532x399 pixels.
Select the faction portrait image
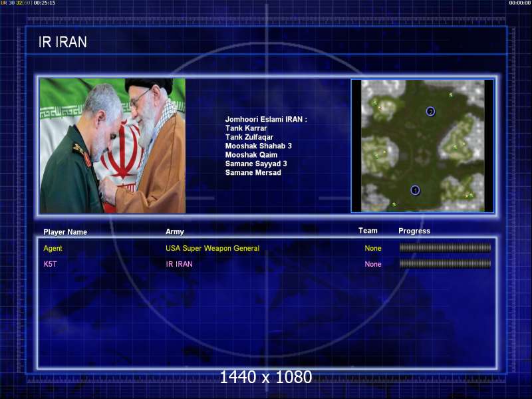pyautogui.click(x=112, y=146)
